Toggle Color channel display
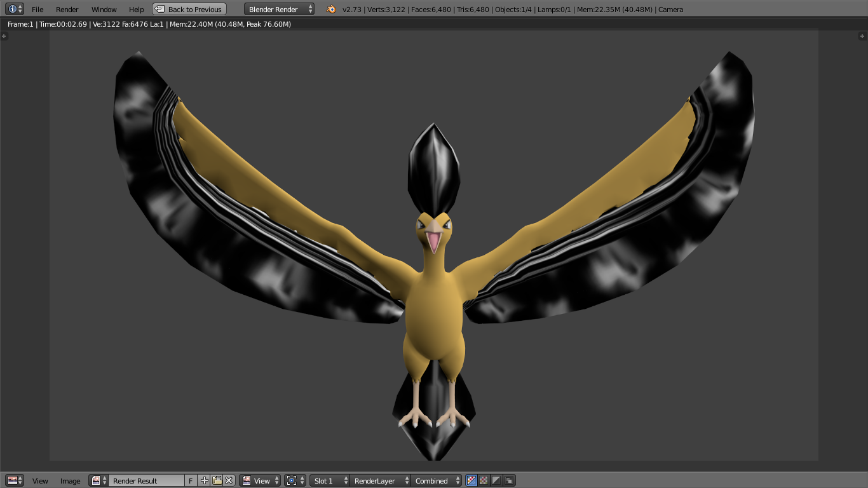Viewport: 868px width, 488px height. pyautogui.click(x=484, y=480)
